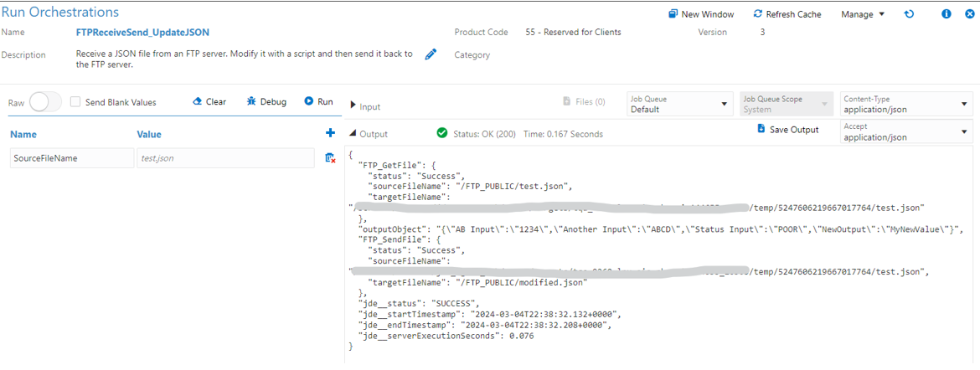The width and height of the screenshot is (980, 370).
Task: Click the restore circular arrow icon
Action: point(910,13)
